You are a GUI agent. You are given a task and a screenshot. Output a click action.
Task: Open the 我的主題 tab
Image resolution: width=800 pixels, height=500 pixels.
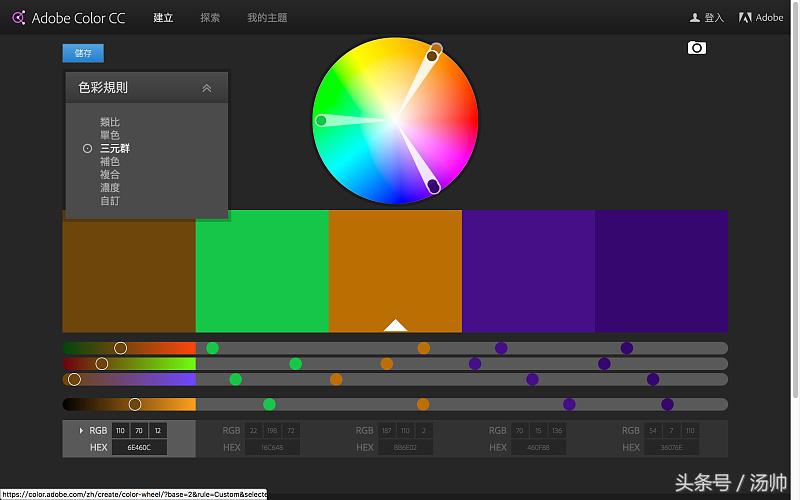[267, 18]
